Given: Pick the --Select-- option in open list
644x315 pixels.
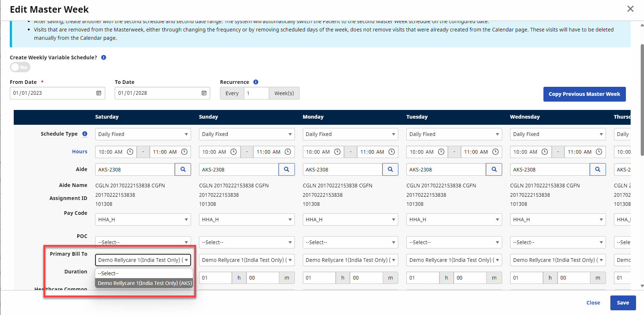Looking at the screenshot, I should click(144, 273).
